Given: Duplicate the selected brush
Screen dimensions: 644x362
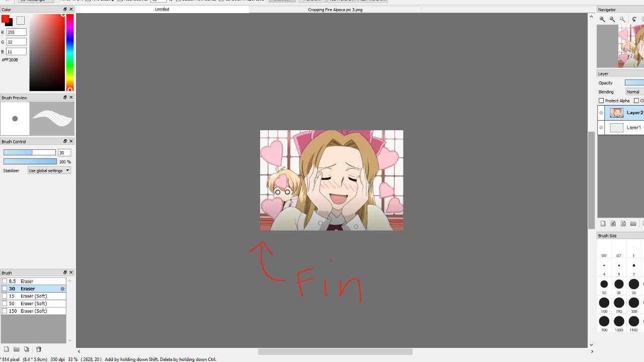Looking at the screenshot, I should pos(27,349).
